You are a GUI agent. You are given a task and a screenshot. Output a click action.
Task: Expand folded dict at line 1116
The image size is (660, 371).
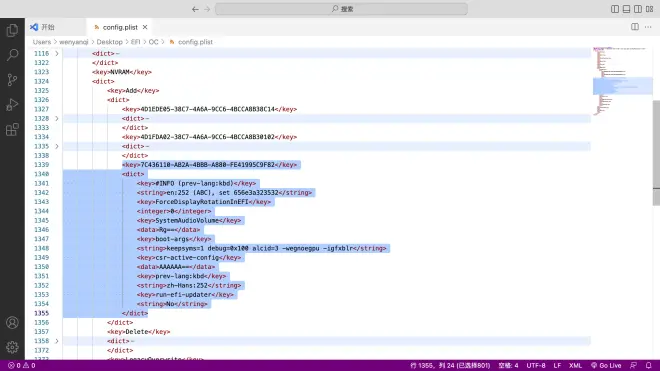[57, 53]
